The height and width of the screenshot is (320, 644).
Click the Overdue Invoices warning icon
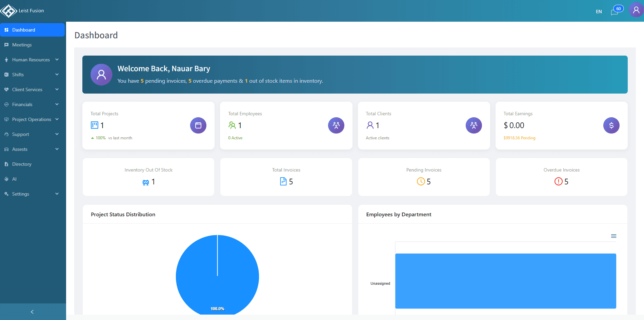pos(558,182)
